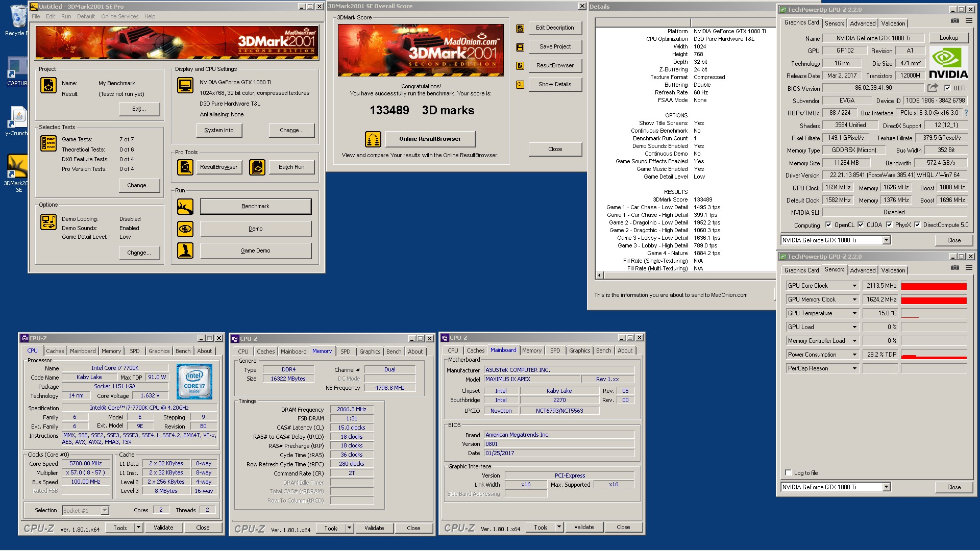980x551 pixels.
Task: Click the Online ResultBrowser button
Action: coord(430,139)
